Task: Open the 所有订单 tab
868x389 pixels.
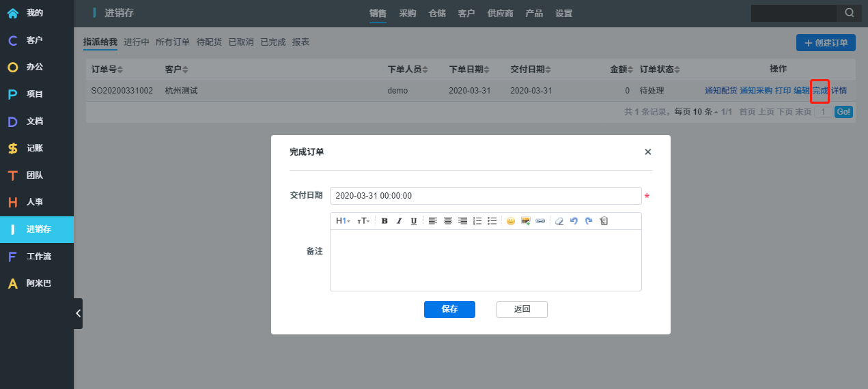Action: 173,42
